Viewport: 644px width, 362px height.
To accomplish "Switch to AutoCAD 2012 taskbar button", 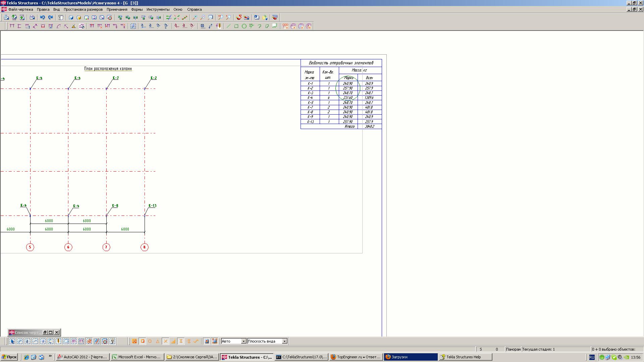I will [83, 357].
